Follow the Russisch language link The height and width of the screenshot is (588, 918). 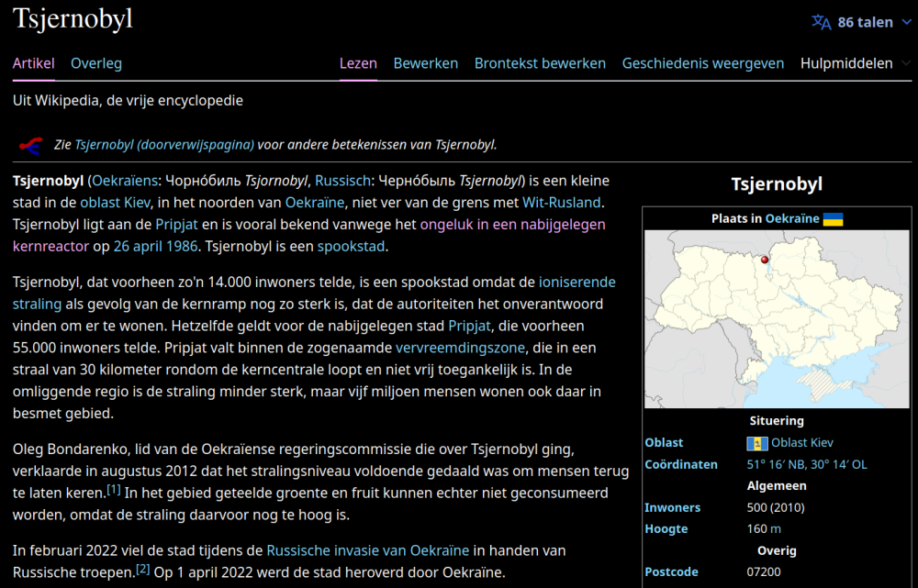point(342,181)
